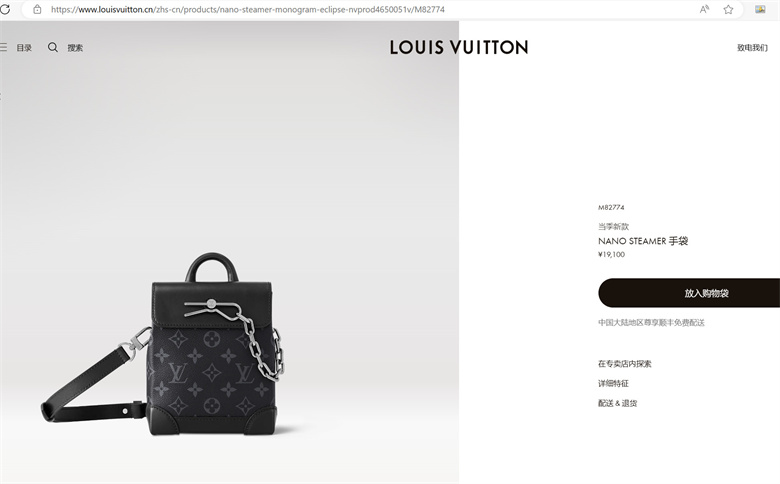Click the 当季新款 new season label
The width and height of the screenshot is (780, 484).
(613, 227)
